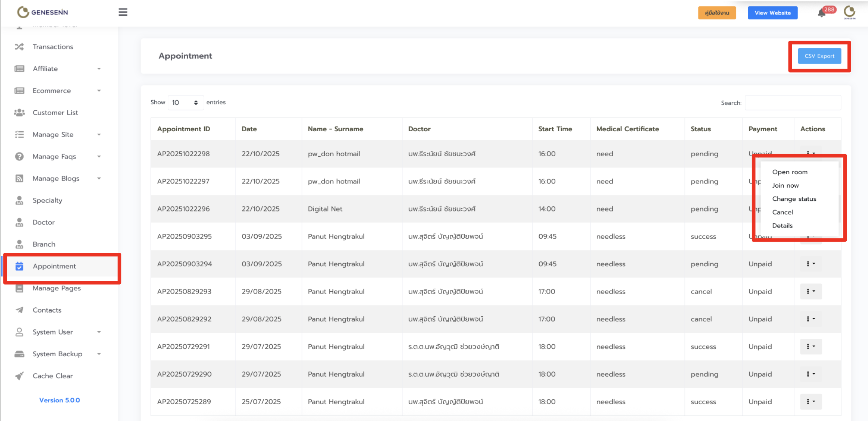The width and height of the screenshot is (868, 421).
Task: Click the hamburger menu icon
Action: pos(123,12)
